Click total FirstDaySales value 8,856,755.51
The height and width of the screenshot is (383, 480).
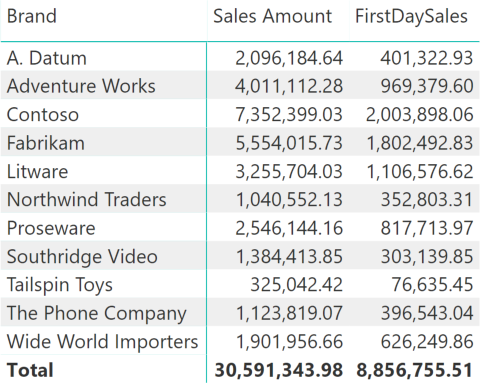pyautogui.click(x=414, y=370)
